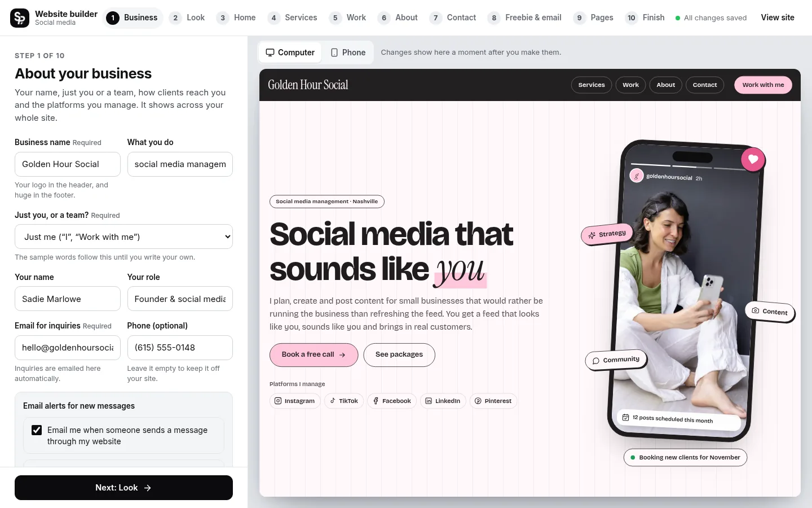
Task: Click the sparkle icon on the Strategy tag
Action: pos(592,235)
